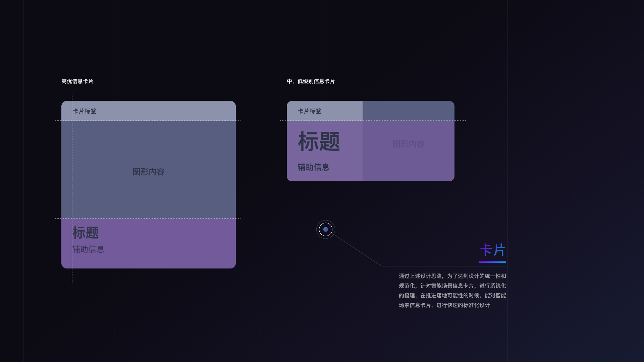Select '辅助信息' in the left card

(x=88, y=249)
